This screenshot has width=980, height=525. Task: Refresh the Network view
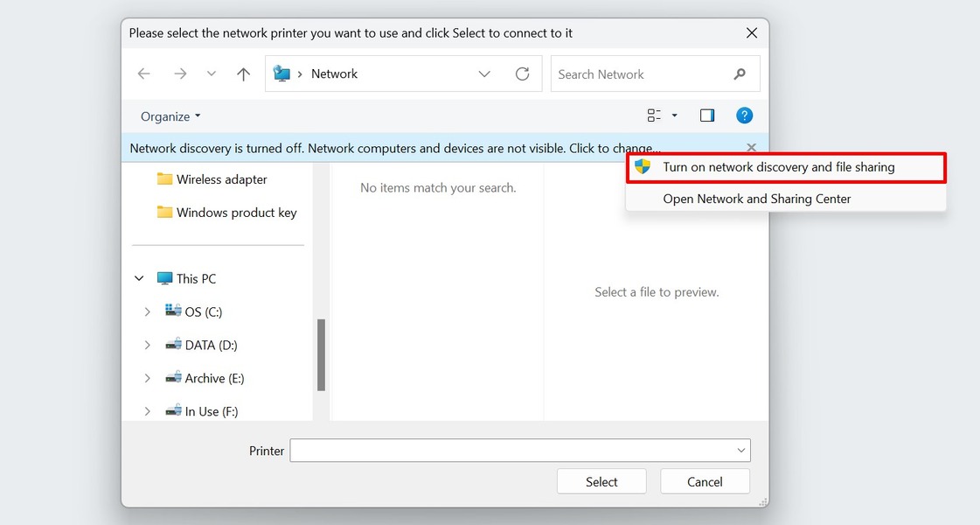point(523,73)
